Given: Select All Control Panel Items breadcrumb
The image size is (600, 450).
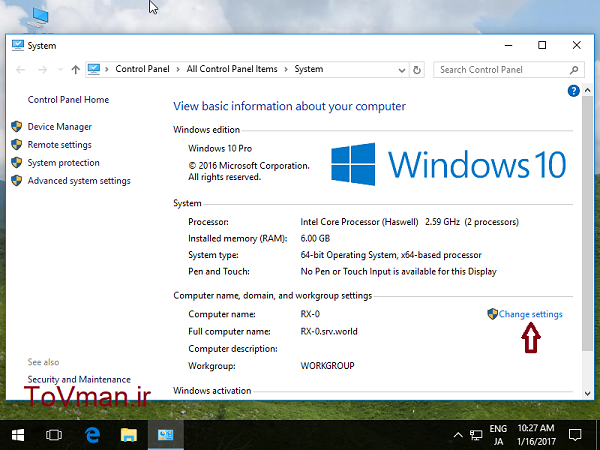Looking at the screenshot, I should 232,69.
